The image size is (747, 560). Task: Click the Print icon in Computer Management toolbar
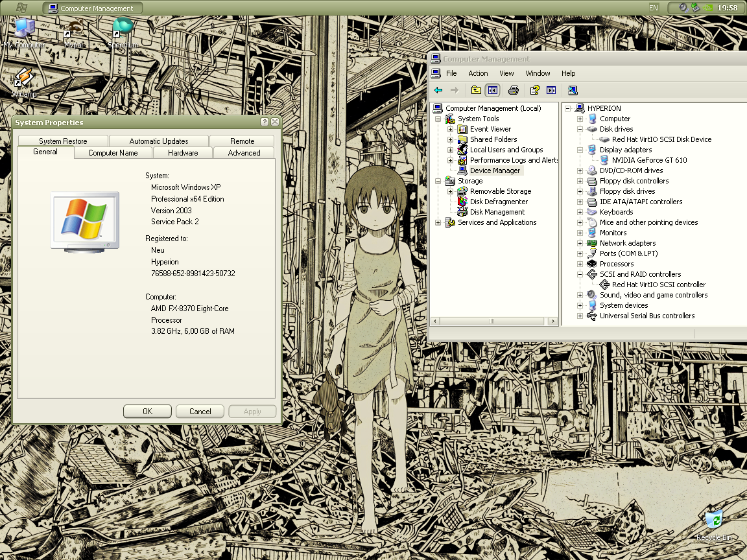click(x=513, y=90)
